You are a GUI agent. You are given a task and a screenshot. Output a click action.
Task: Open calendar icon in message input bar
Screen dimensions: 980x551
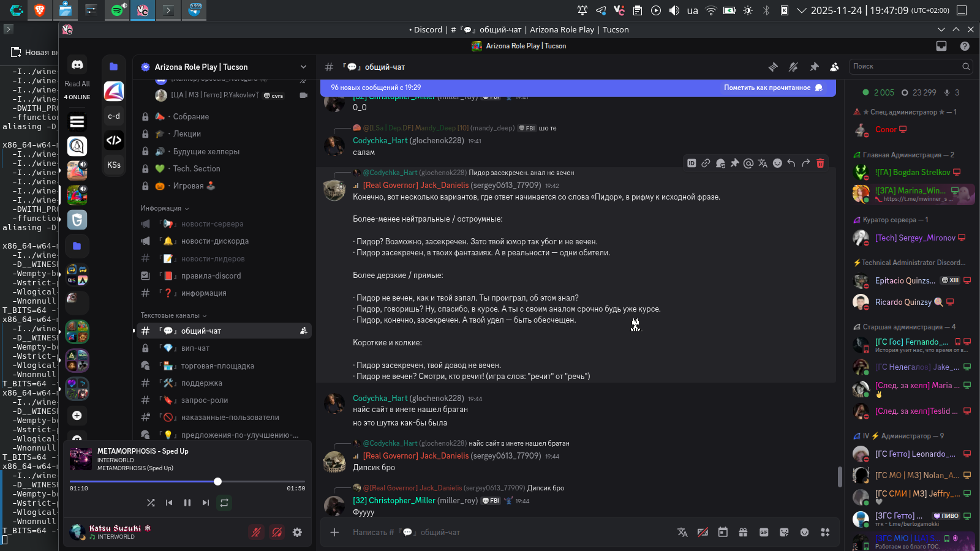723,532
